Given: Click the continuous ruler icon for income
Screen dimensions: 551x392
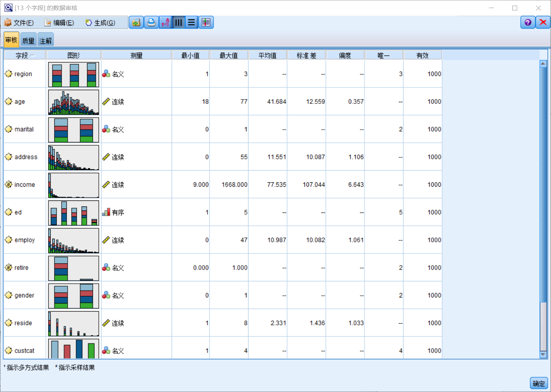Looking at the screenshot, I should click(x=106, y=184).
